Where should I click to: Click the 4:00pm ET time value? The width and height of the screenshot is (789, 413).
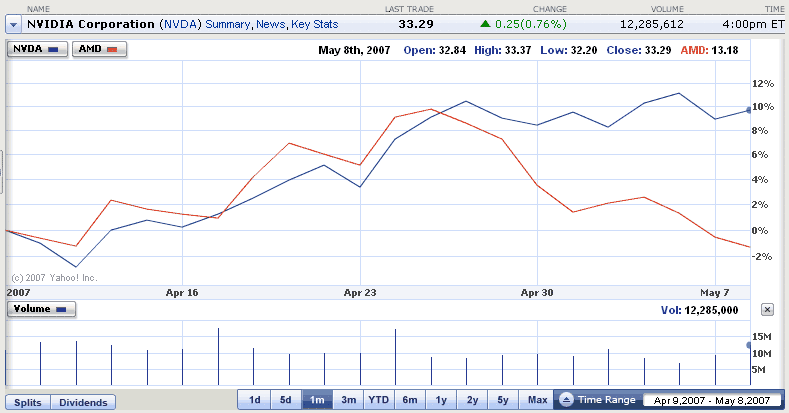(x=753, y=24)
